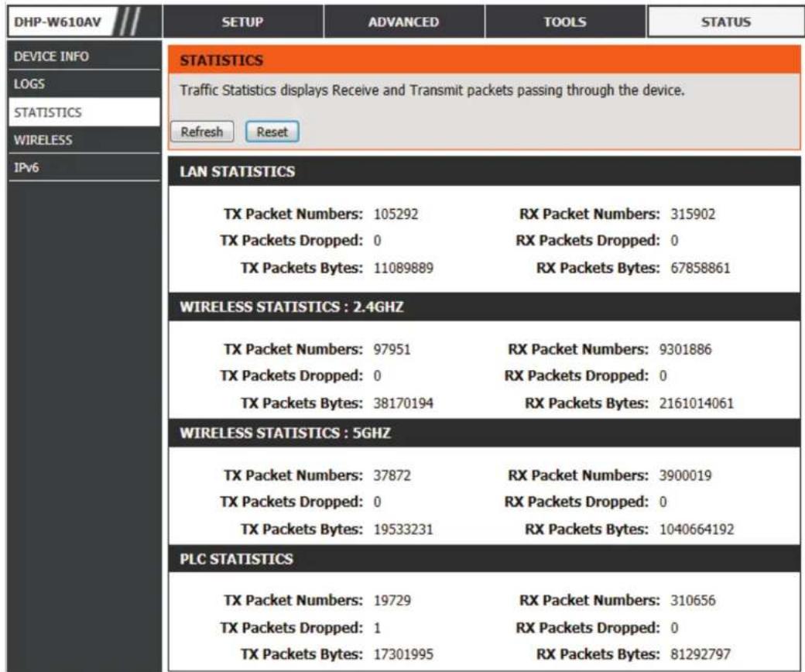The image size is (805, 672).
Task: Select the STATUS tab
Action: pos(726,22)
